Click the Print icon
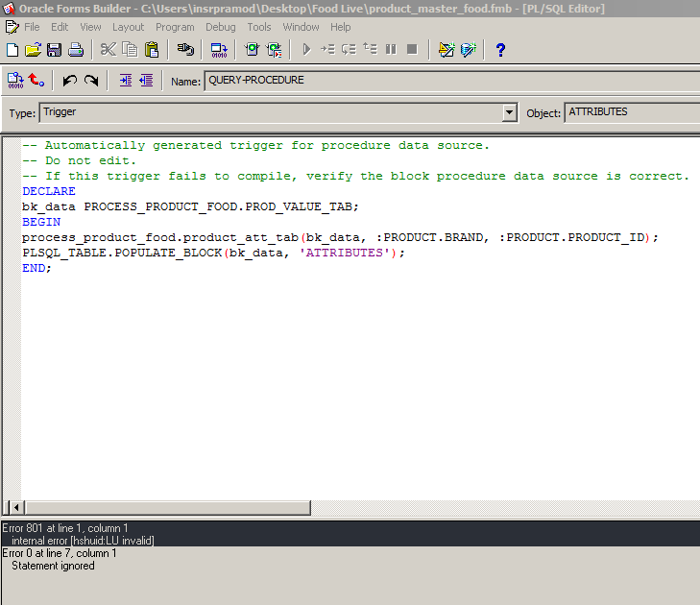Screen dimensions: 700x605 click(75, 49)
